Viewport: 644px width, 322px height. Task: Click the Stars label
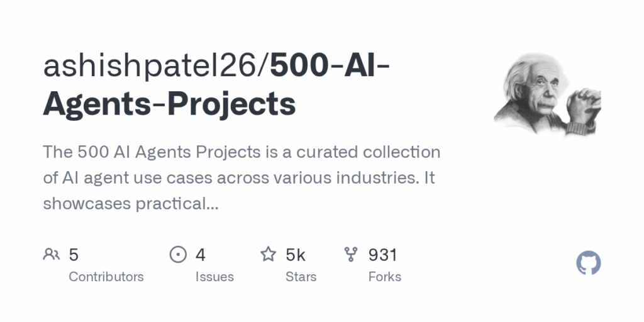pos(301,277)
